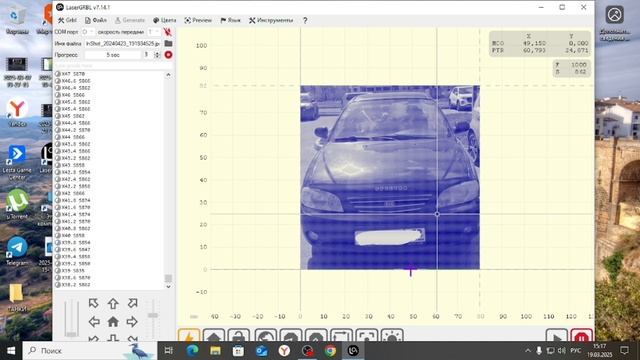Jog diagonally up-right arrow
This screenshot has width=640, height=360.
click(132, 303)
